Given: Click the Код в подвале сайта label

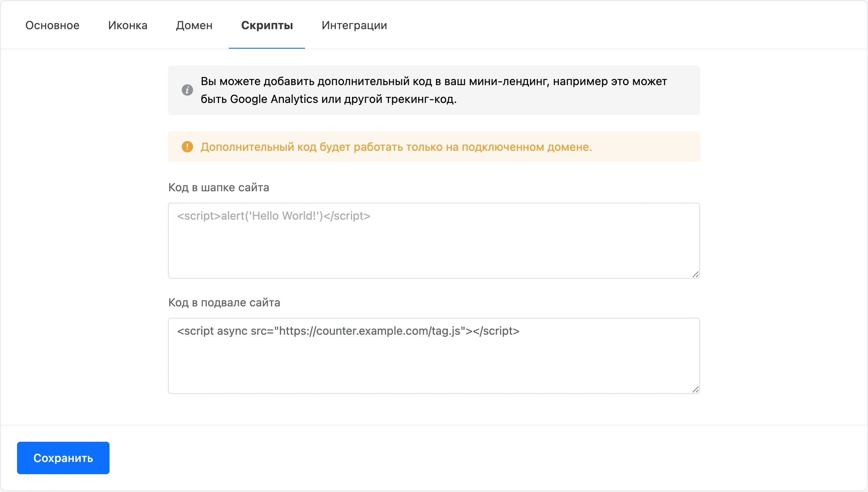Looking at the screenshot, I should 224,302.
